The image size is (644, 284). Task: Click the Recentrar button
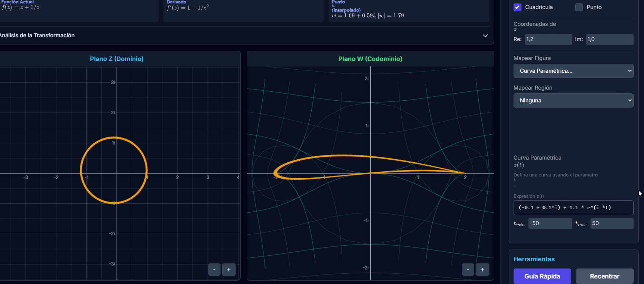[x=605, y=276]
